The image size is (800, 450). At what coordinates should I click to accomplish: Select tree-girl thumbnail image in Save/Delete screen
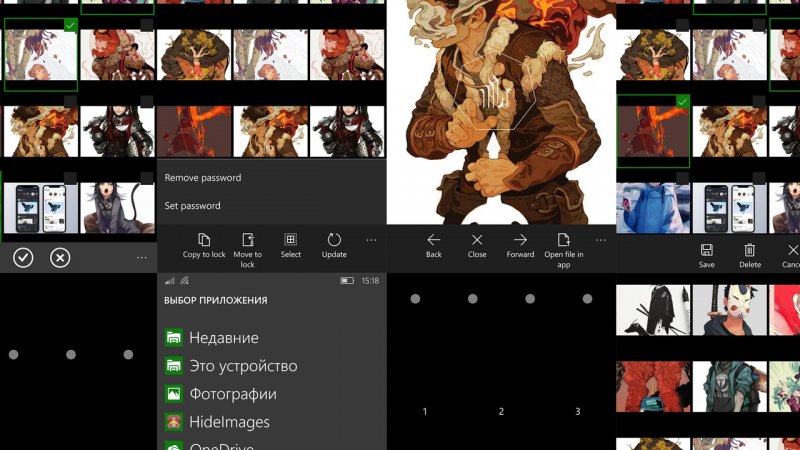pyautogui.click(x=730, y=55)
